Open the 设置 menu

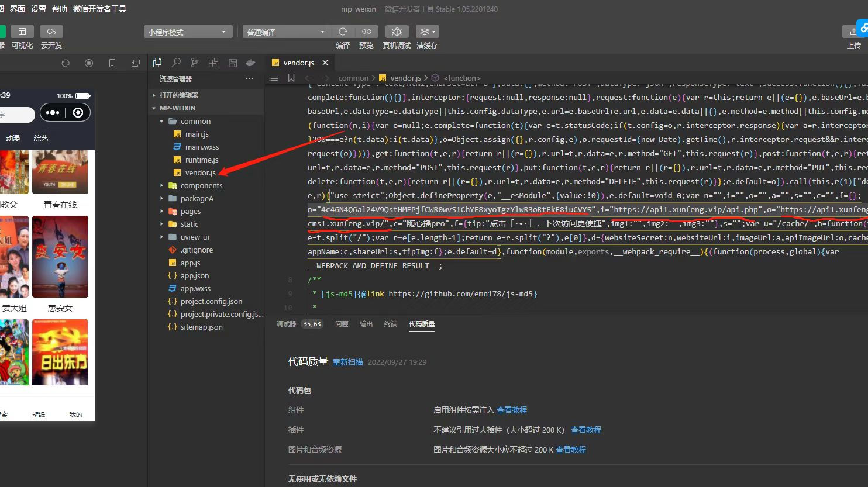click(39, 9)
